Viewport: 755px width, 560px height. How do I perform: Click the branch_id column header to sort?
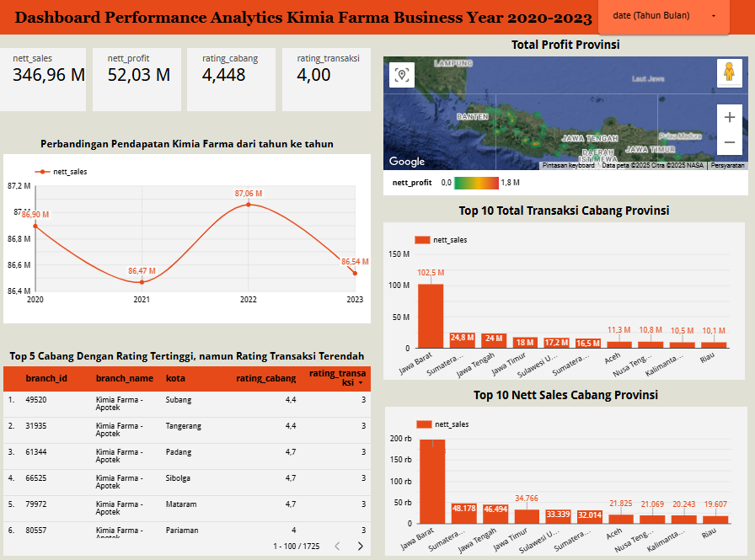coord(46,378)
